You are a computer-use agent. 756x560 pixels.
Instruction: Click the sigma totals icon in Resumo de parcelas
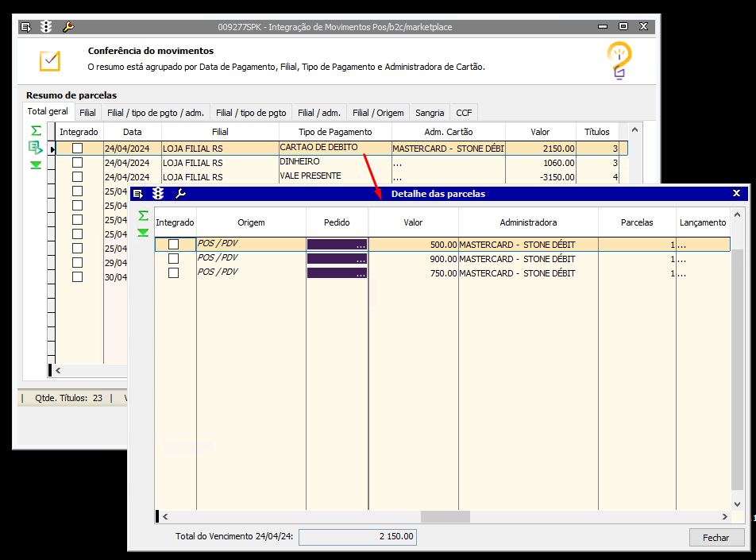37,131
